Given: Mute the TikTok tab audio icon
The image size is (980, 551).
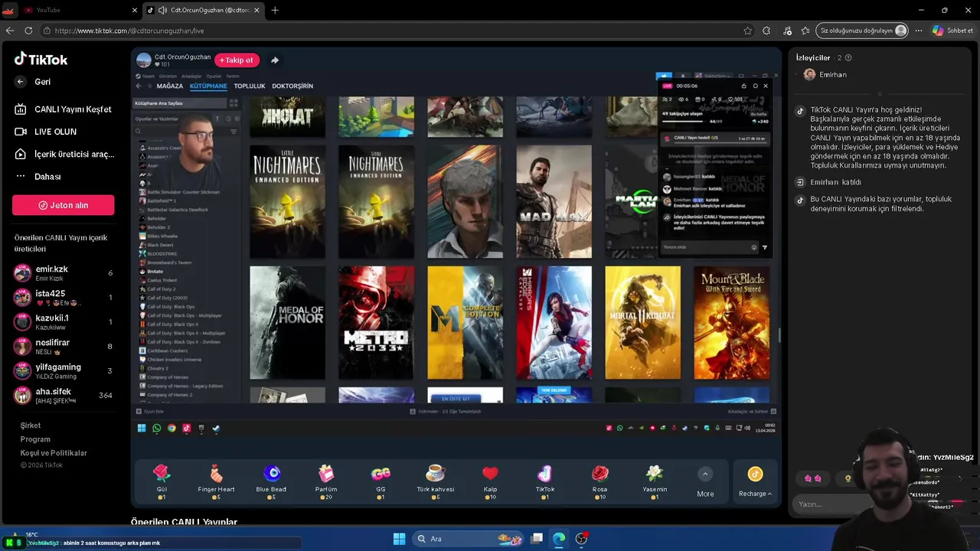Looking at the screenshot, I should click(162, 10).
